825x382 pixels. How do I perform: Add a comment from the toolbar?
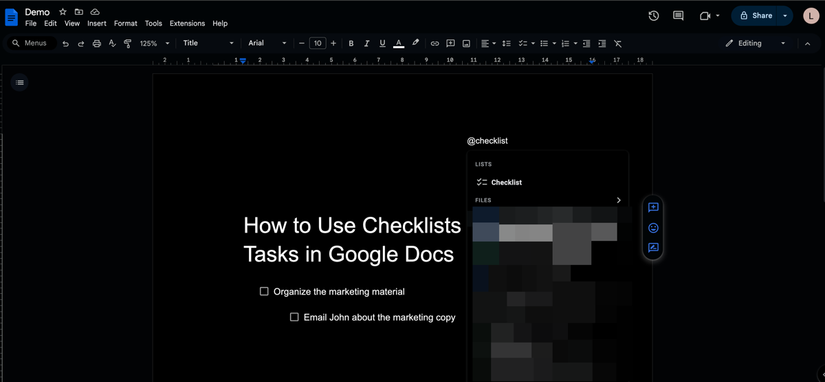pyautogui.click(x=450, y=44)
